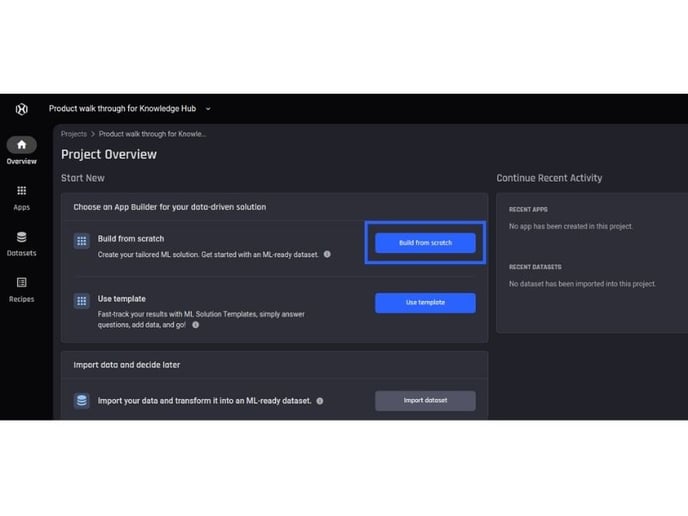The width and height of the screenshot is (688, 516).
Task: Click 'No dataset has been imported into this project' text
Action: click(x=582, y=284)
